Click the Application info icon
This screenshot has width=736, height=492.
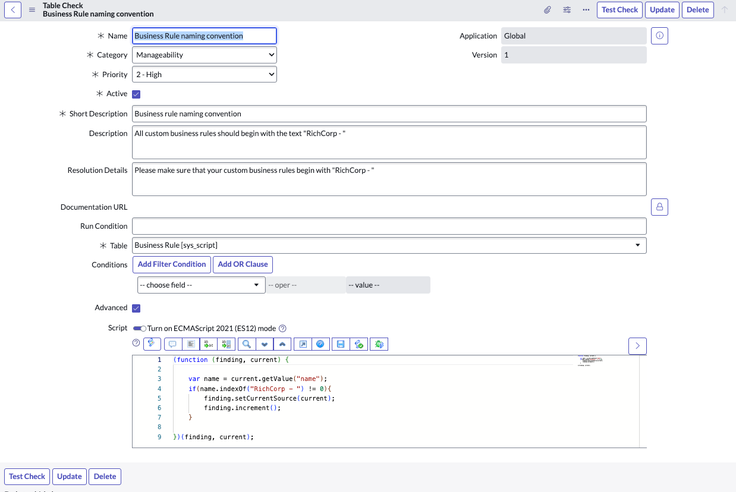(x=659, y=36)
